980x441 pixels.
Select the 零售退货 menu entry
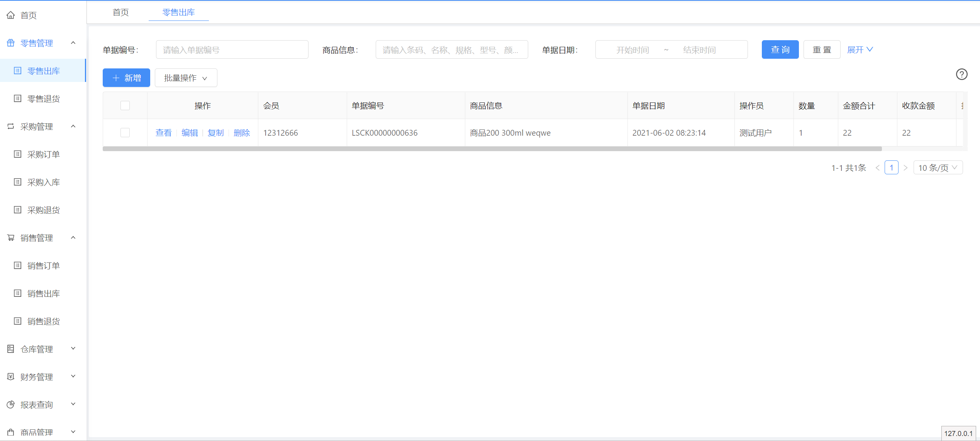coord(43,99)
